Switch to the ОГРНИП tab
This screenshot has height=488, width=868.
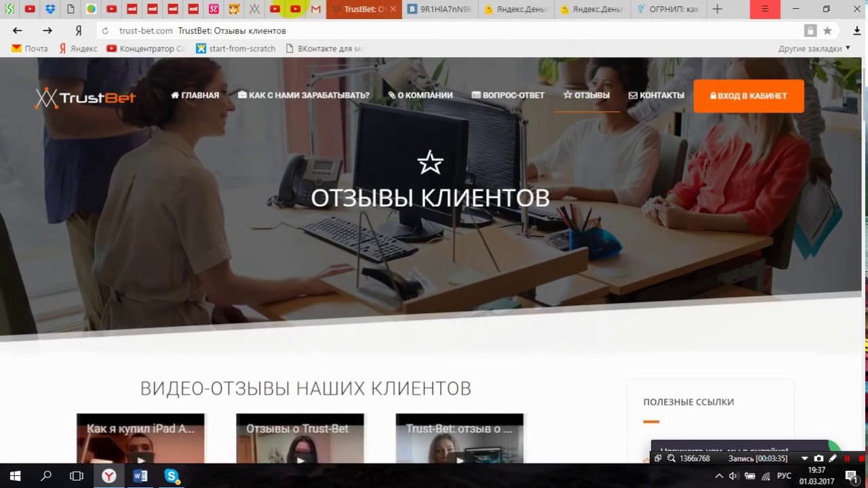pyautogui.click(x=669, y=9)
